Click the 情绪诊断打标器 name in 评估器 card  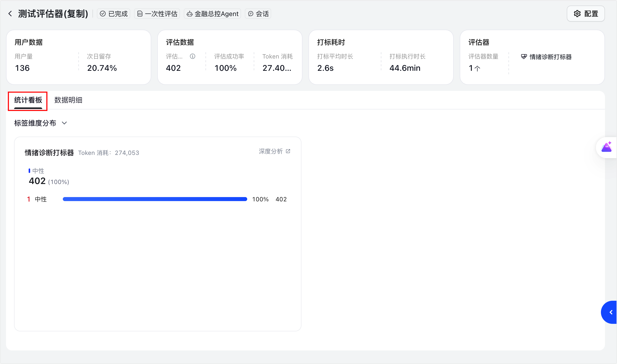[x=550, y=57]
